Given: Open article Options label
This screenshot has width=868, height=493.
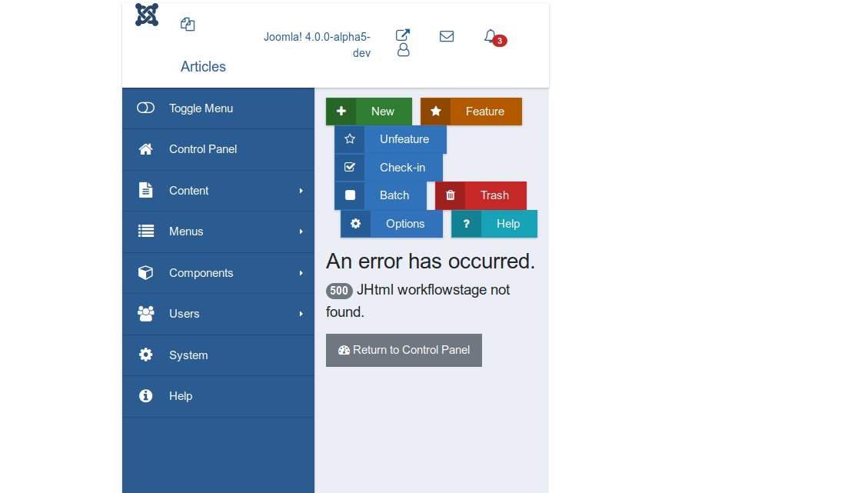Looking at the screenshot, I should point(405,224).
